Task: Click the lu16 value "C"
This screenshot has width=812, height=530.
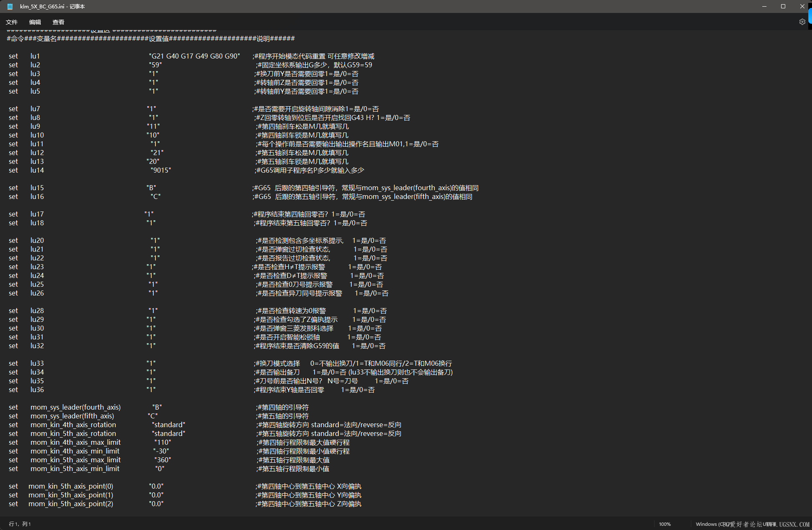Action: [x=156, y=196]
